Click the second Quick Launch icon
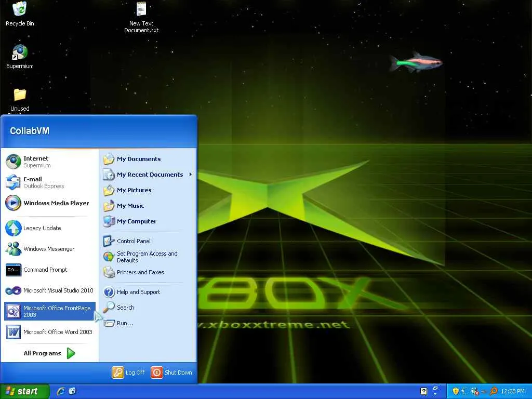 pyautogui.click(x=72, y=391)
